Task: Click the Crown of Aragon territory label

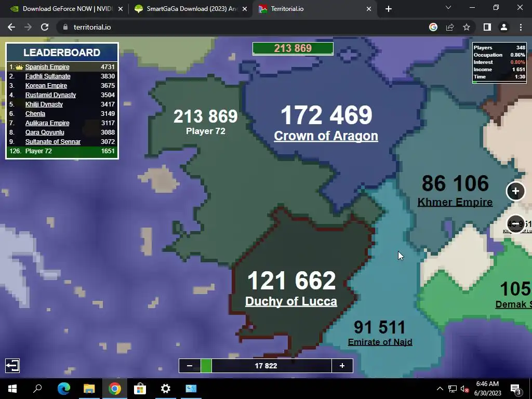Action: [326, 136]
